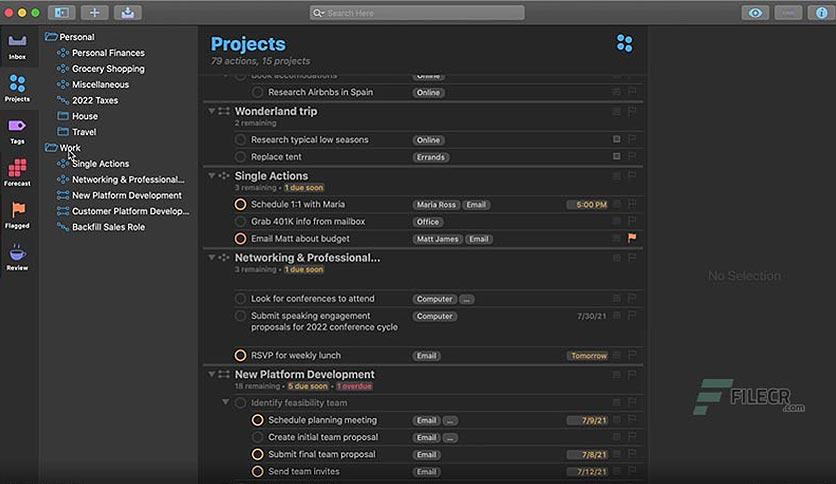
Task: Toggle flag on Email Matt about budget
Action: point(632,238)
